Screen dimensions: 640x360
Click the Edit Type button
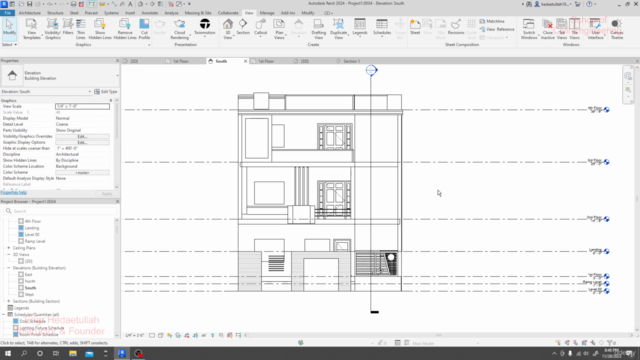106,92
